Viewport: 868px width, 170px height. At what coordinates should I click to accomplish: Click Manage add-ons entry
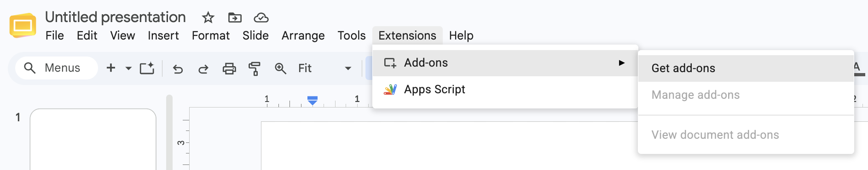click(x=746, y=95)
